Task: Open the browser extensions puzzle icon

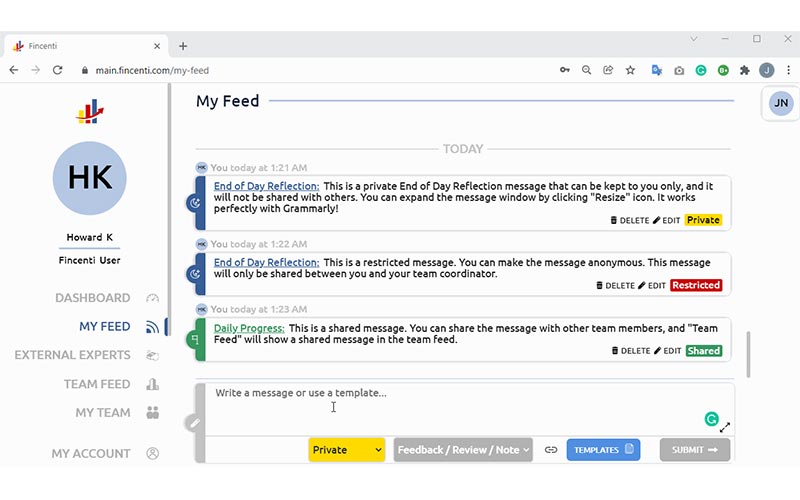Action: (744, 70)
